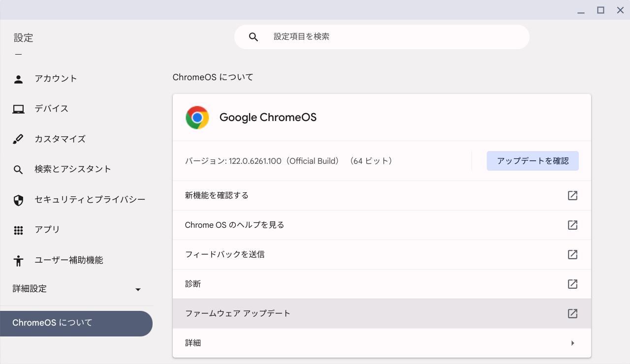
Task: Collapse 詳細設定 using its arrow
Action: (138, 289)
